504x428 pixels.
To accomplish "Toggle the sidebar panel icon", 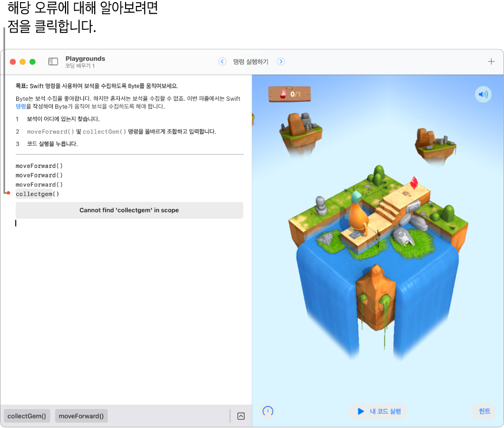I will click(x=53, y=61).
